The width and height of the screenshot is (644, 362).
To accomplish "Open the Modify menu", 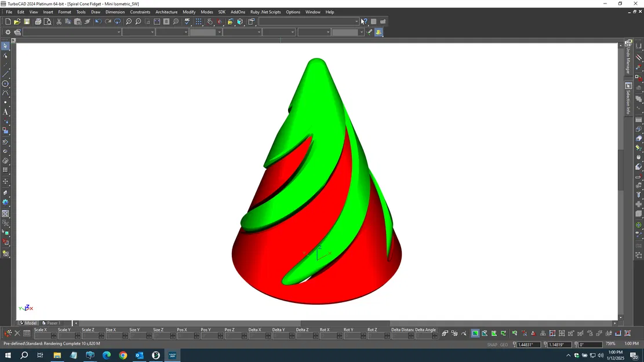I will tap(189, 12).
